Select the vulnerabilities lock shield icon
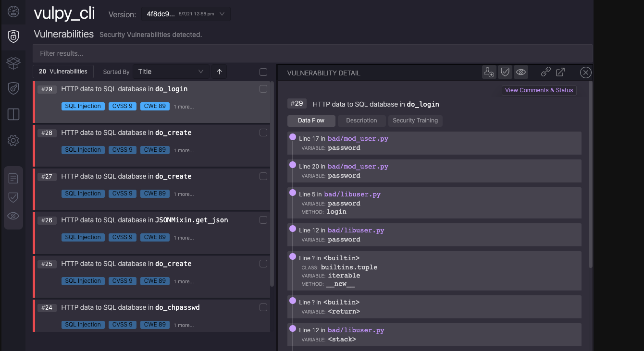This screenshot has width=644, height=351. pyautogui.click(x=13, y=36)
